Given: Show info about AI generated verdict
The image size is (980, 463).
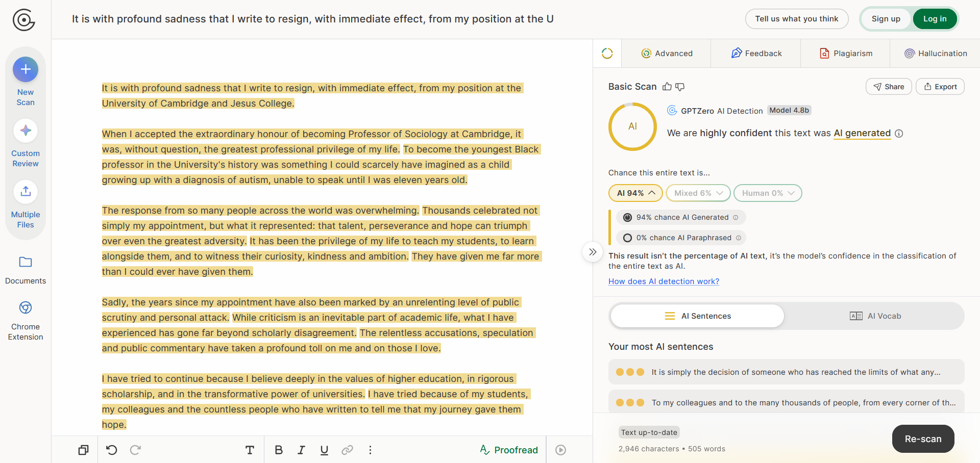Looking at the screenshot, I should [x=899, y=134].
